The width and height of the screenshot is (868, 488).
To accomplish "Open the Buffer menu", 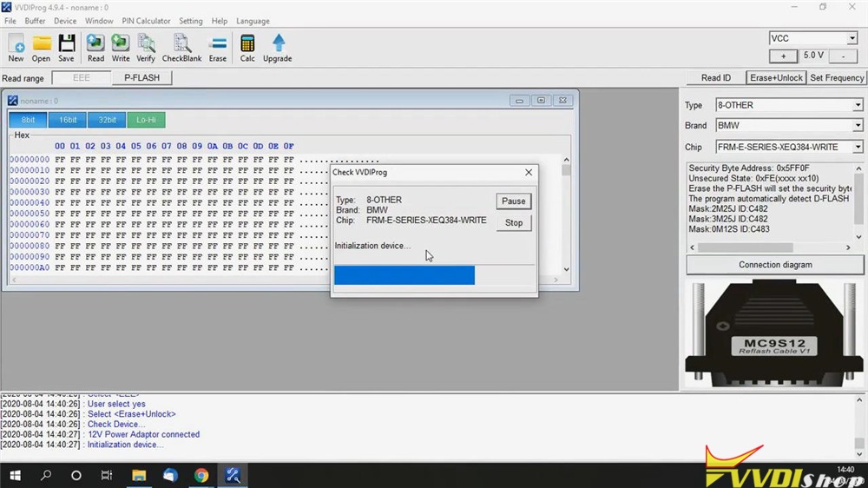I will pyautogui.click(x=35, y=21).
